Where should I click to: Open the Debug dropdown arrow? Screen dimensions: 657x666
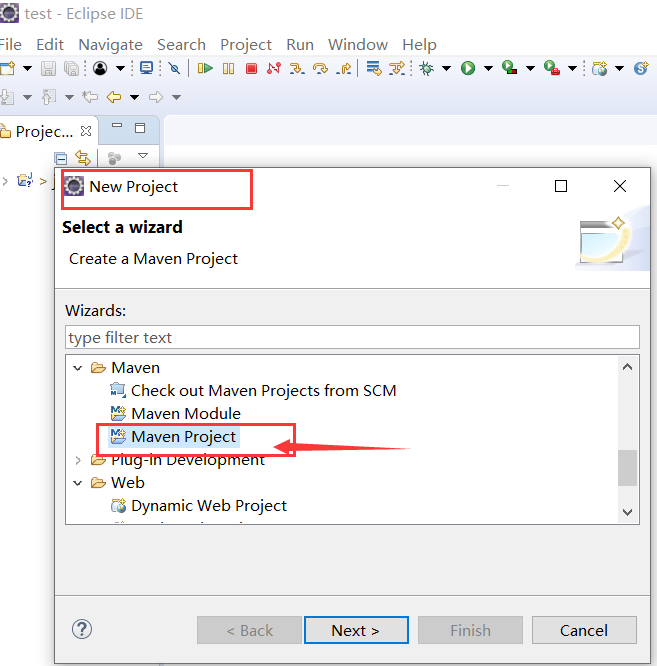(x=446, y=68)
